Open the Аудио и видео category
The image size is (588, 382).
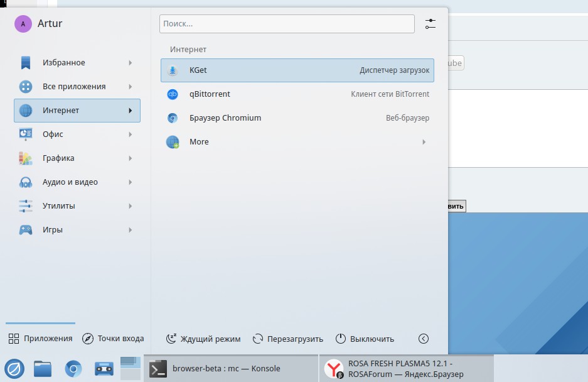(x=77, y=182)
